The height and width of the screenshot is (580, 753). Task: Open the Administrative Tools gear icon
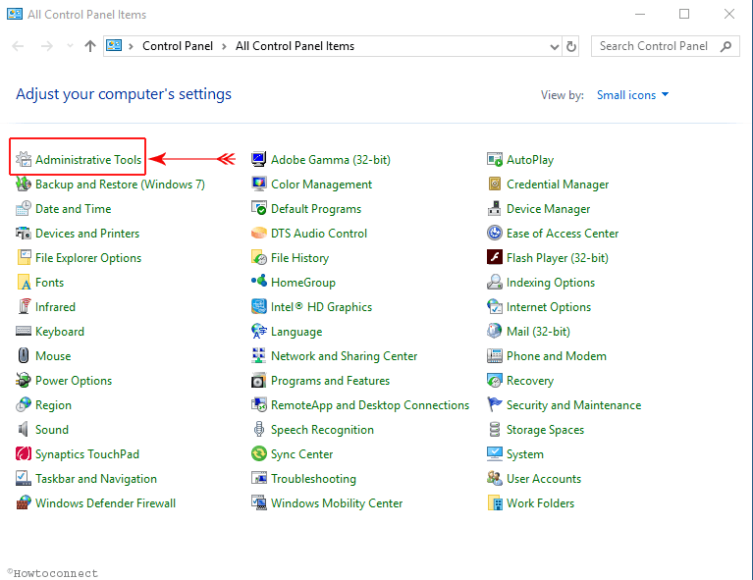pos(24,159)
